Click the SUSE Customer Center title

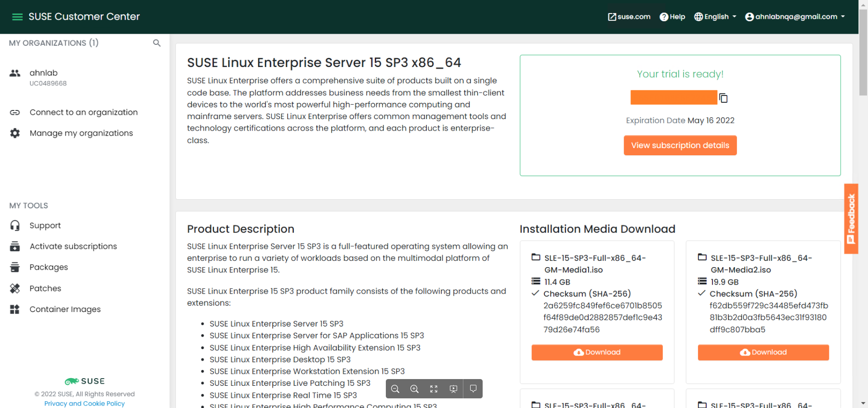click(x=84, y=17)
